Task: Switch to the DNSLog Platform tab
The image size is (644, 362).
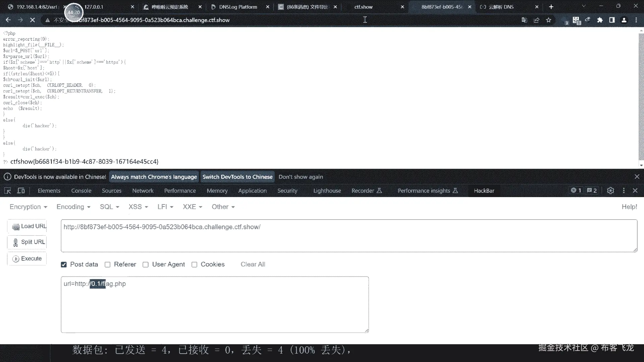Action: tap(238, 7)
